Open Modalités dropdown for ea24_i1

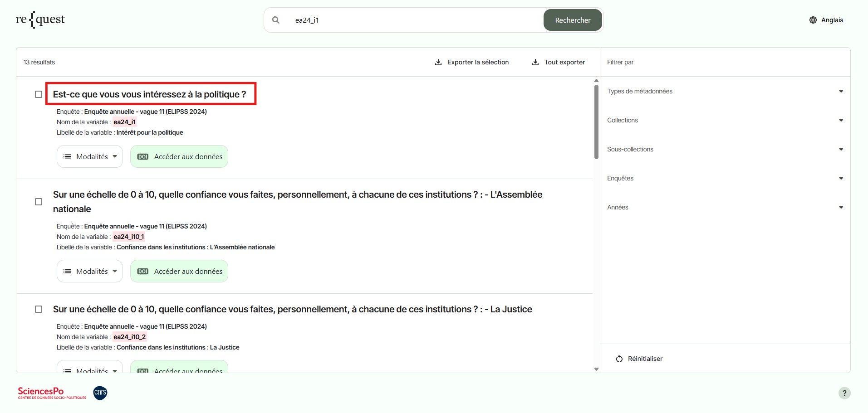[x=90, y=156]
